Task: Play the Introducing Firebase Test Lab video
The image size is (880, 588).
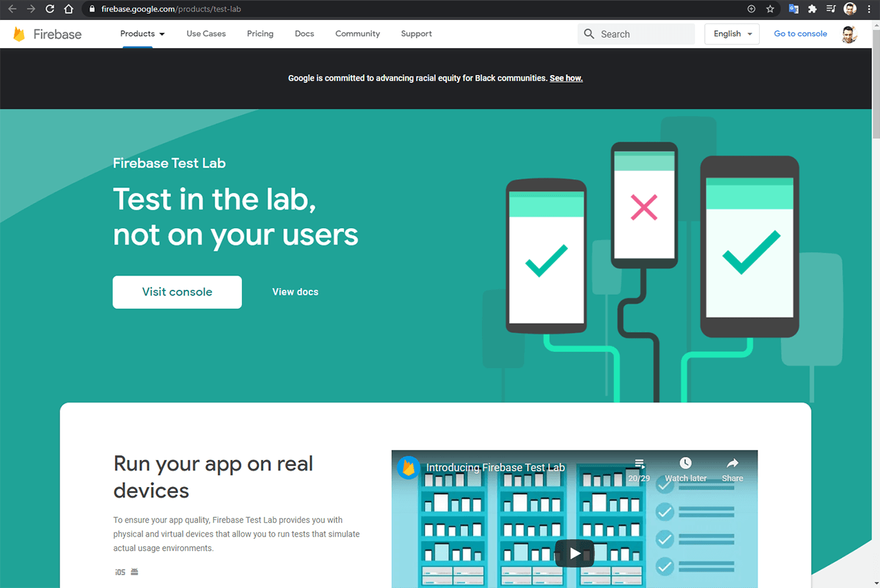Action: (575, 553)
